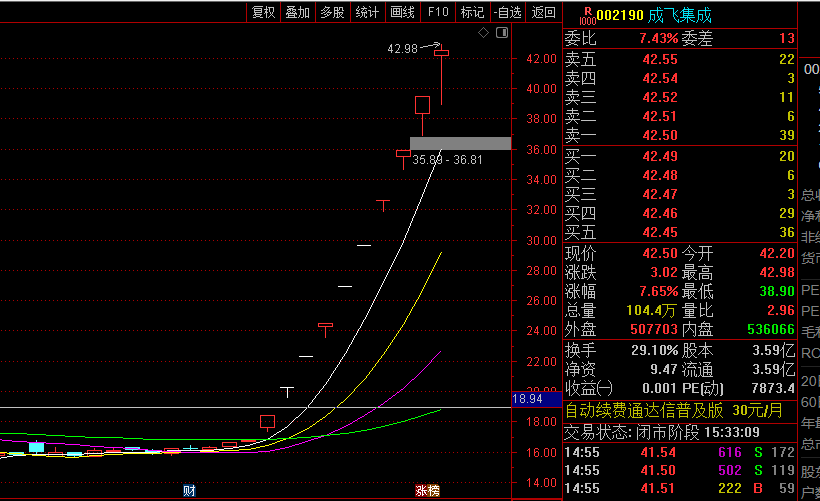Open the 叠加 overlay option
820x501 pixels.
(298, 12)
